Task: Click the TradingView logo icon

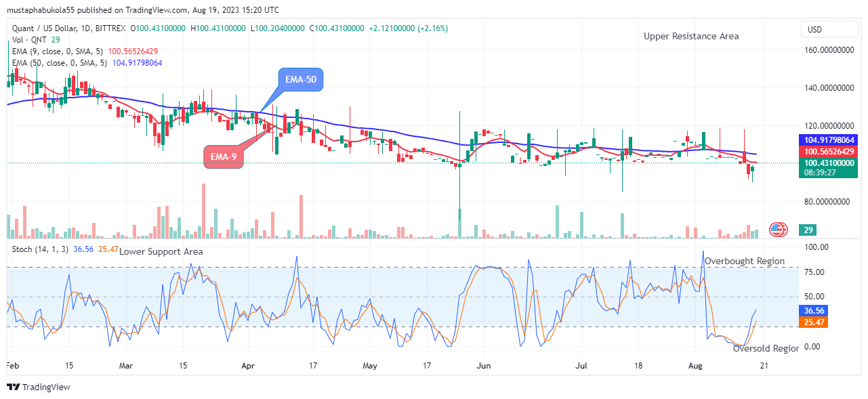Action: pyautogui.click(x=13, y=387)
